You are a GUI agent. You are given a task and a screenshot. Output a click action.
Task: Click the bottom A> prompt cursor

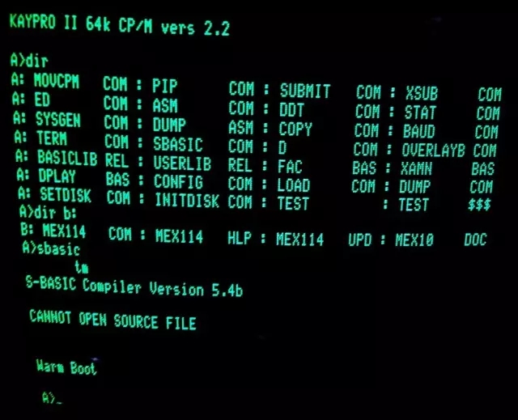tap(52, 398)
